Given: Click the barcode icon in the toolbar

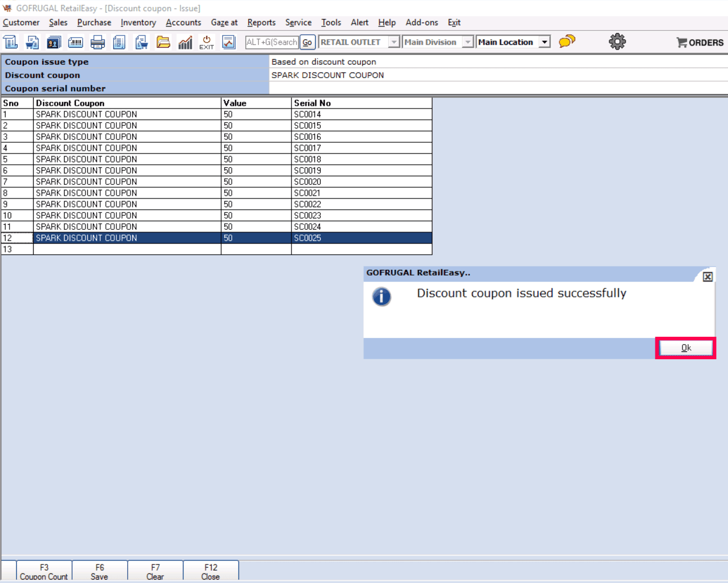Looking at the screenshot, I should point(75,42).
